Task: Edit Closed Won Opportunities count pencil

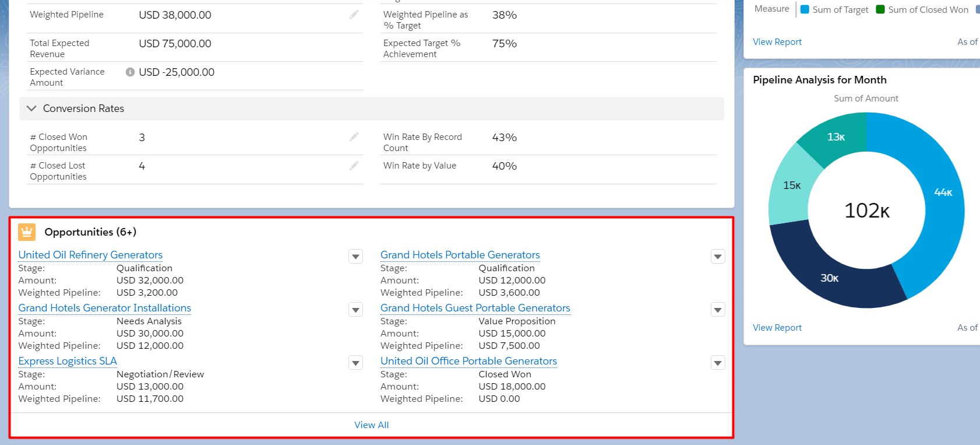Action: 354,137
